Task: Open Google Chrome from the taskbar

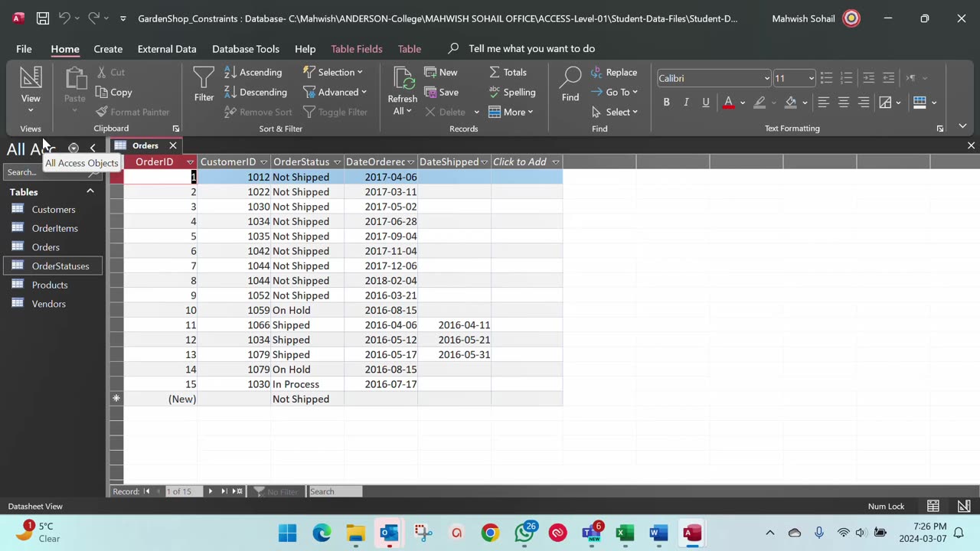Action: [490, 533]
